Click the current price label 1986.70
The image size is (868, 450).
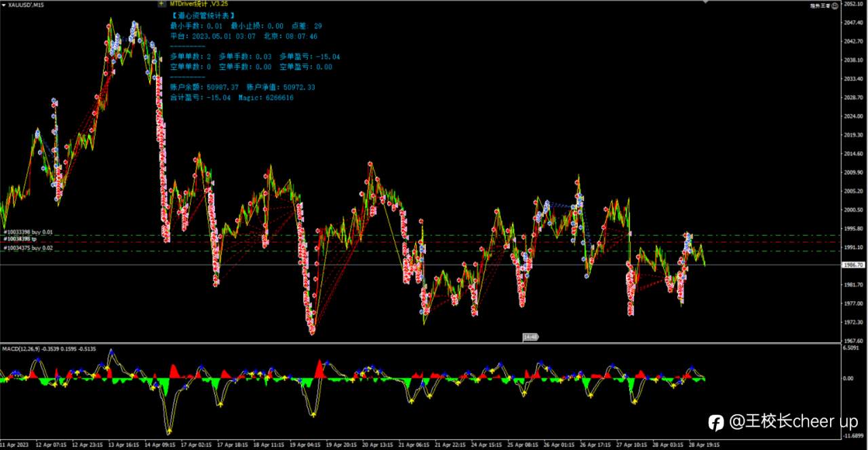click(x=852, y=265)
